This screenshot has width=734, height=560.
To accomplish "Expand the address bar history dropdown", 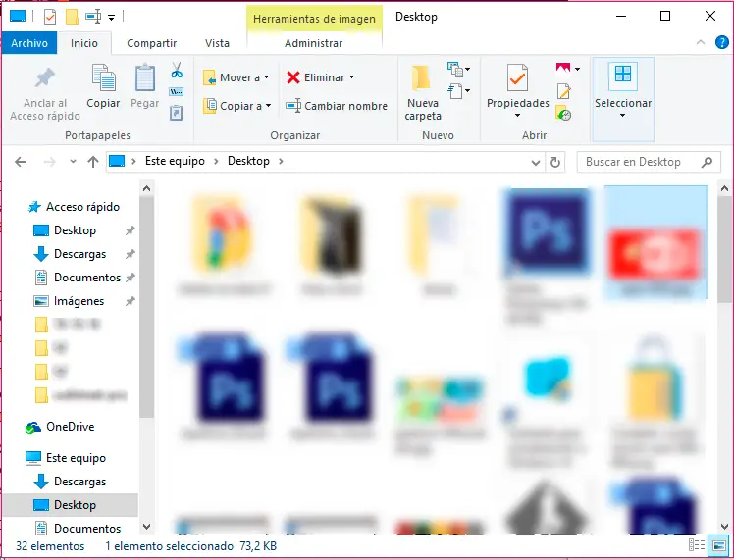I will pos(536,163).
